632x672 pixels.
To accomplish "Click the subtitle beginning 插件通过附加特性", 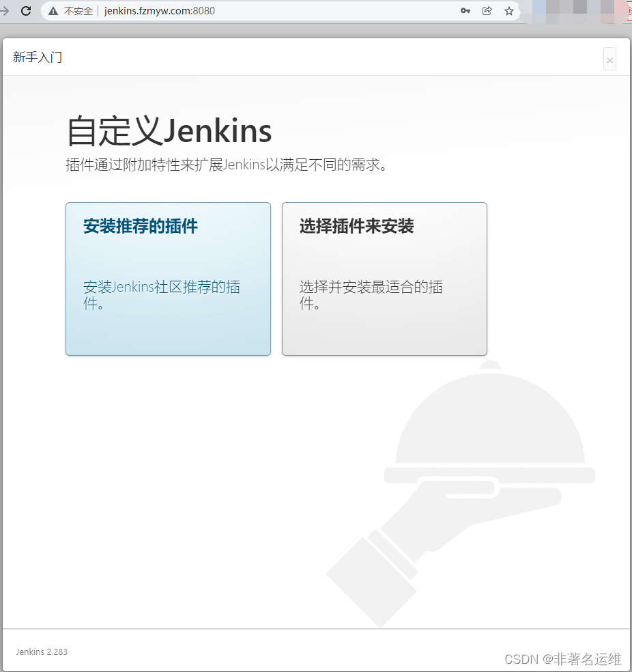I will pyautogui.click(x=226, y=165).
